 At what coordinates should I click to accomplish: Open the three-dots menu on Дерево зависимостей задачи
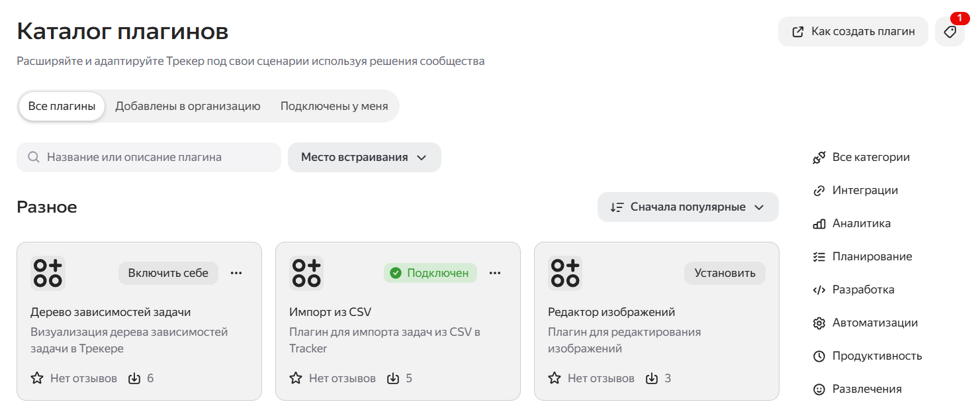click(236, 273)
